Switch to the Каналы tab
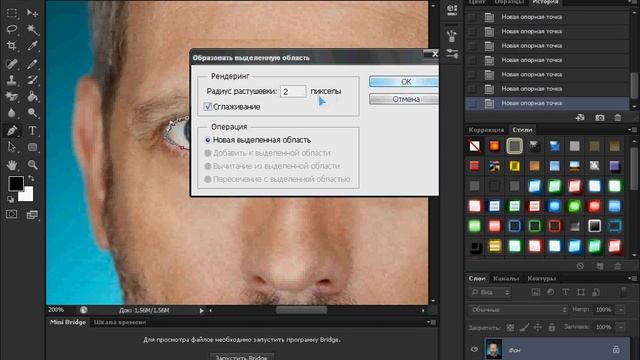 click(x=506, y=278)
